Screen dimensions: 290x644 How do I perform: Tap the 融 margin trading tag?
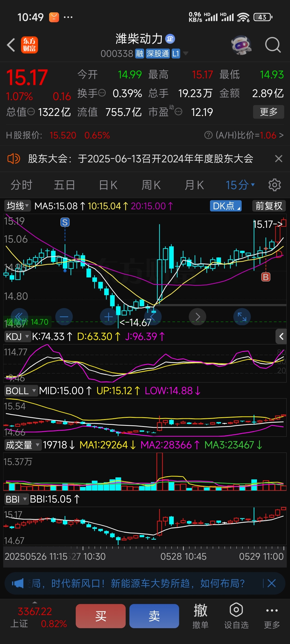click(139, 53)
